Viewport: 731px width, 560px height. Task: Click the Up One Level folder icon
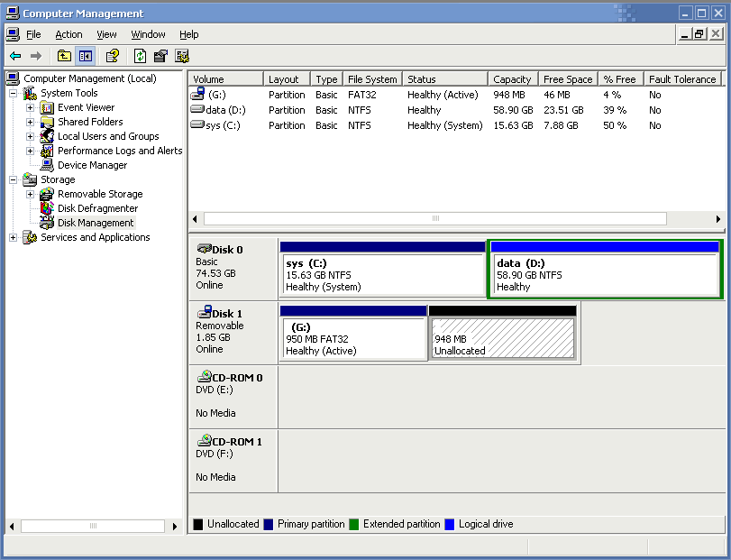(x=64, y=56)
